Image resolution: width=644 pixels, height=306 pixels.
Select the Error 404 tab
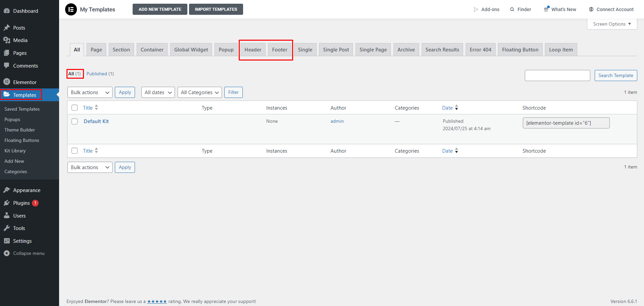(x=480, y=50)
